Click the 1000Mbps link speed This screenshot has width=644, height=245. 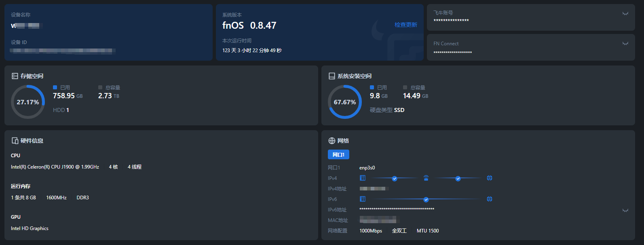tap(371, 231)
